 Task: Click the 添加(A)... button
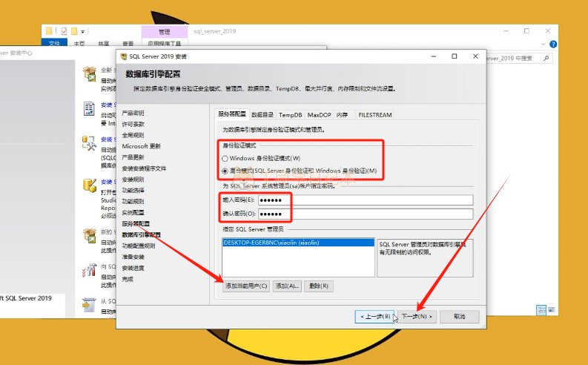287,286
